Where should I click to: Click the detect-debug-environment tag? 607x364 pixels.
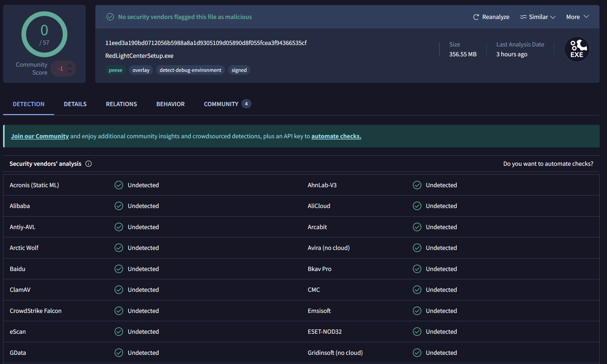(x=190, y=70)
